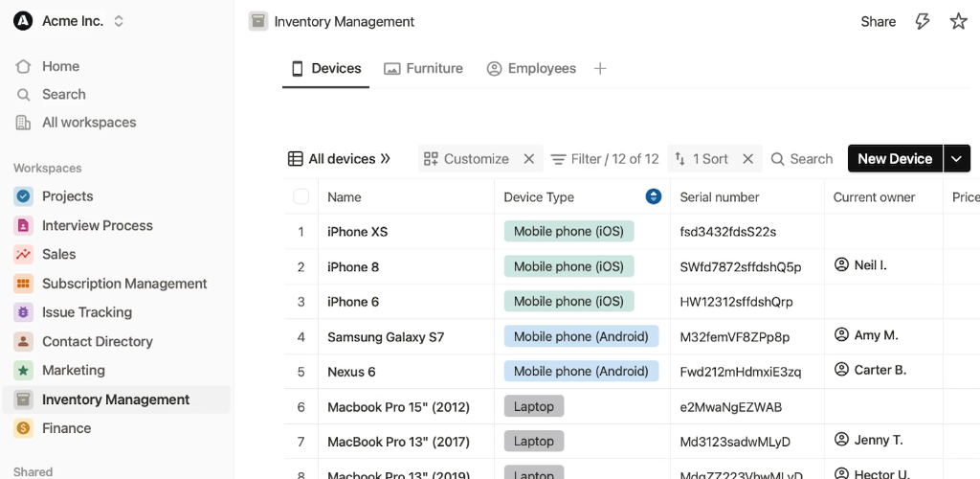Screen dimensions: 980x479
Task: Open the Finance workspace label
Action: tap(66, 428)
